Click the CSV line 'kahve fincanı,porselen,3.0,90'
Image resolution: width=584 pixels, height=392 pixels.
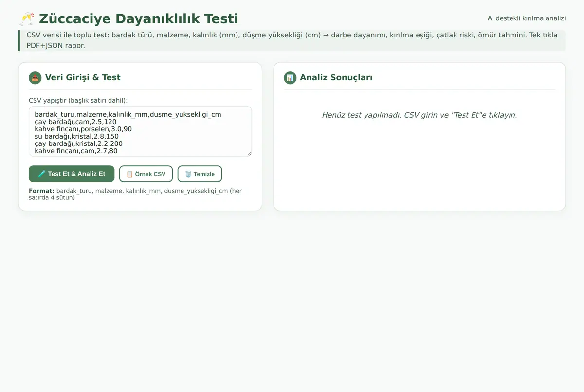(x=83, y=129)
